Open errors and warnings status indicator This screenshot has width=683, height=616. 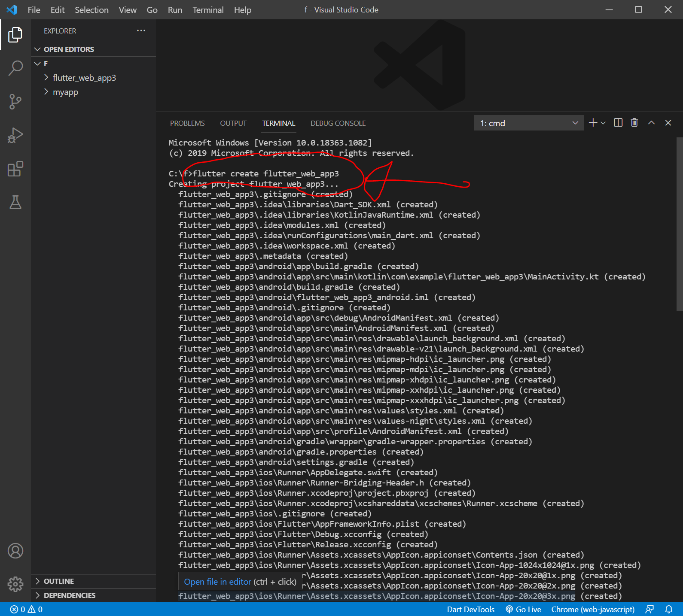[27, 609]
